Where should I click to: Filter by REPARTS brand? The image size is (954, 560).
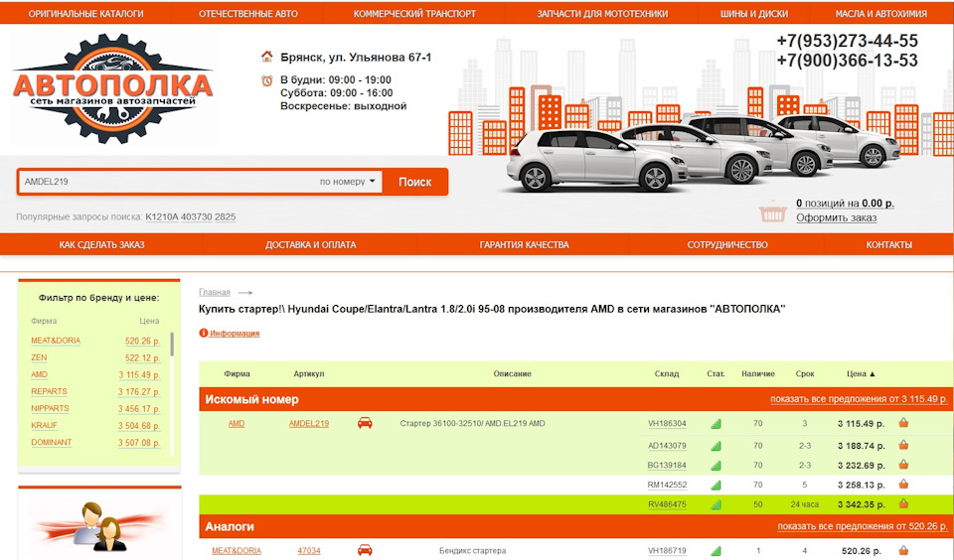[49, 391]
